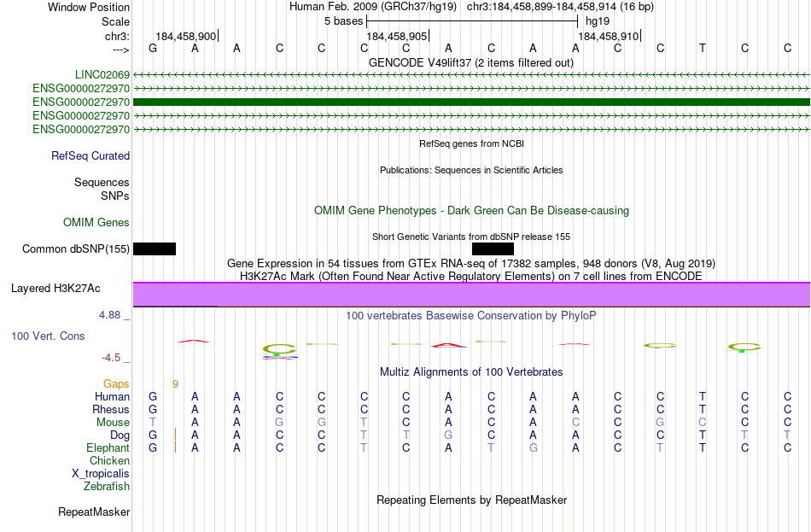Click the 184,458,910 ruler coordinate
This screenshot has height=532, width=811.
pyautogui.click(x=608, y=36)
